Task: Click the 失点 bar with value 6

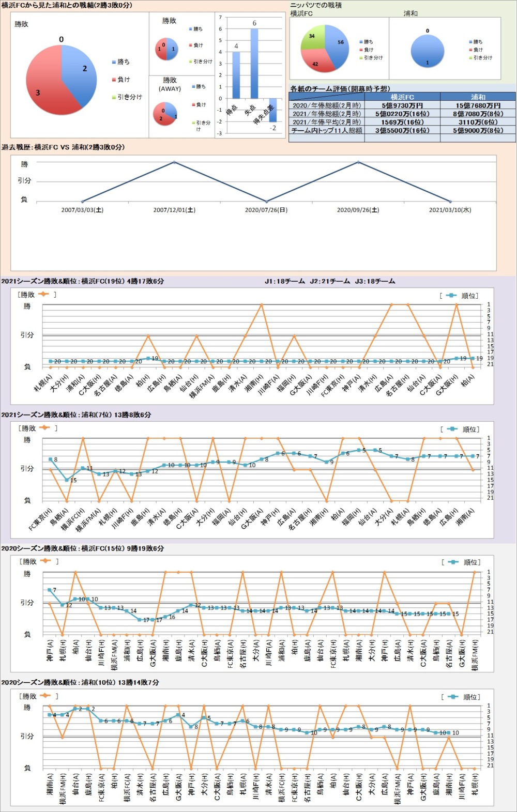Action: click(254, 63)
